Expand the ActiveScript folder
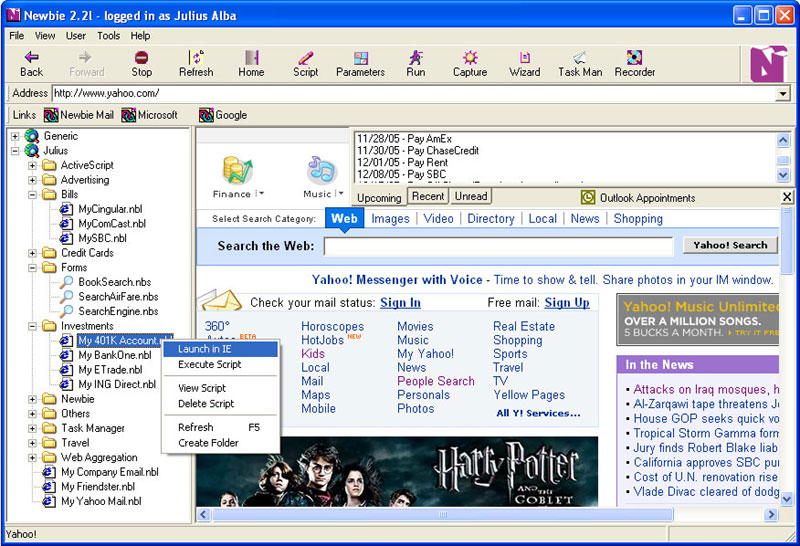This screenshot has width=800, height=546. tap(33, 165)
